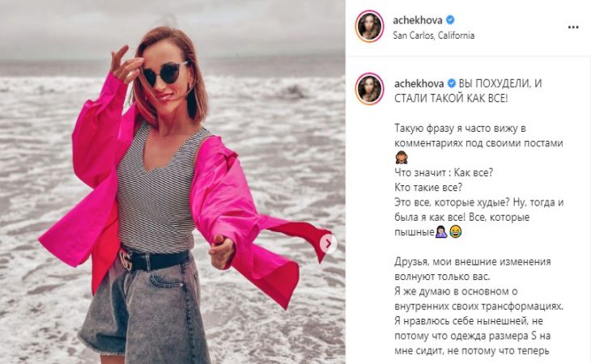Click paragraph starting 'Друзья, мои внешние изменения'
This screenshot has height=364, width=591.
[472, 269]
